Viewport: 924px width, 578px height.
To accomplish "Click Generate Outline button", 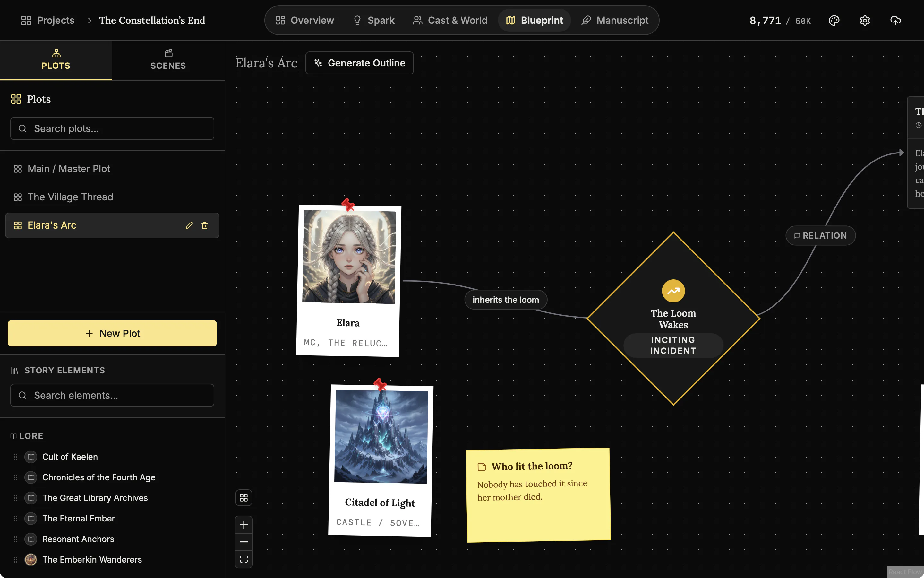I will click(x=359, y=63).
